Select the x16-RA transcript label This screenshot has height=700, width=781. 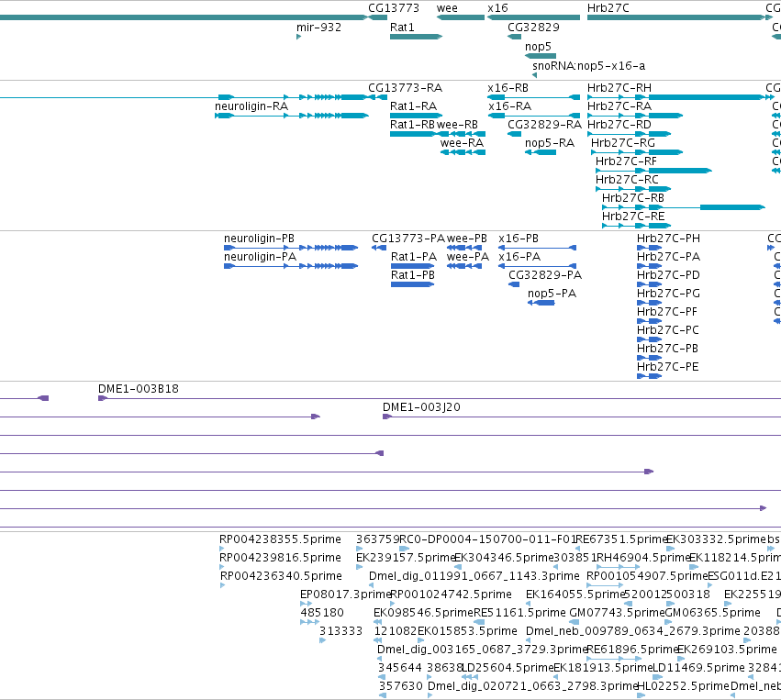point(509,106)
